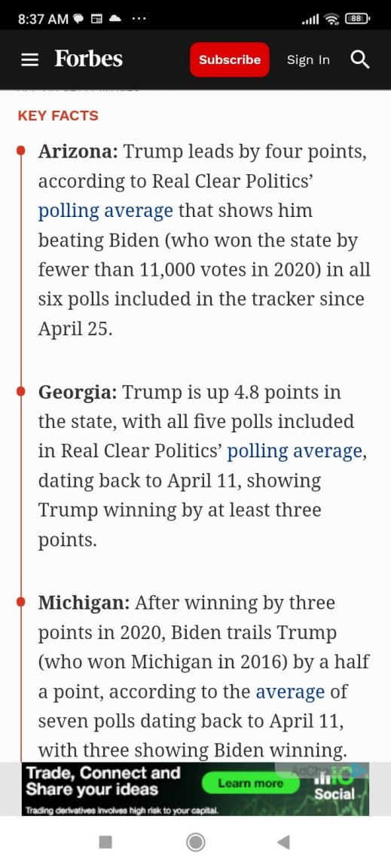Tap the Trade, Connect and Share ad banner

pyautogui.click(x=195, y=789)
